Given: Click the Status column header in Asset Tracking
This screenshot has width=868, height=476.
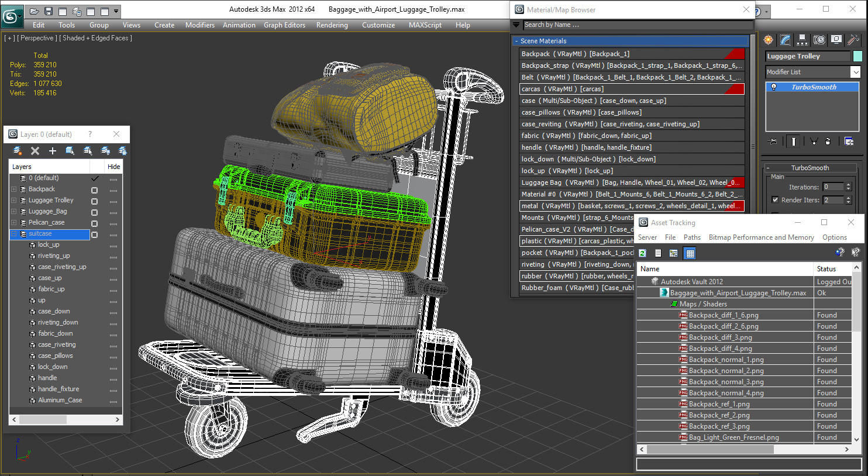Looking at the screenshot, I should 833,269.
